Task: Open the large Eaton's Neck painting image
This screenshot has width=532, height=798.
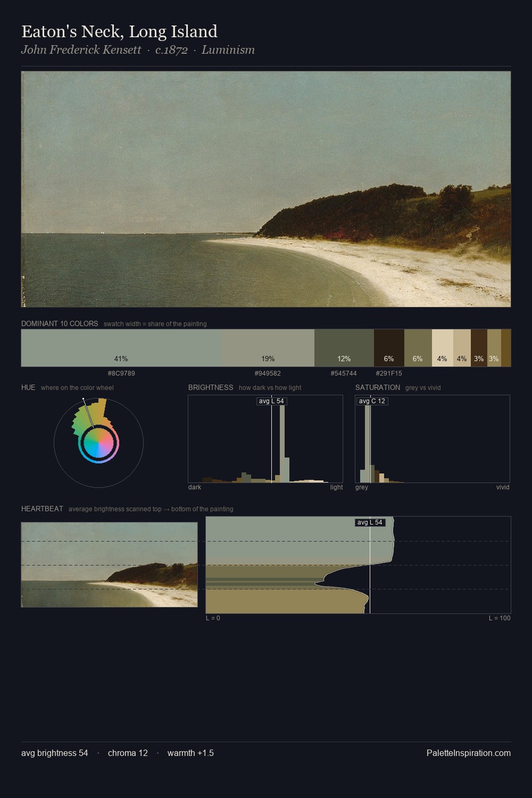Action: pyautogui.click(x=266, y=189)
